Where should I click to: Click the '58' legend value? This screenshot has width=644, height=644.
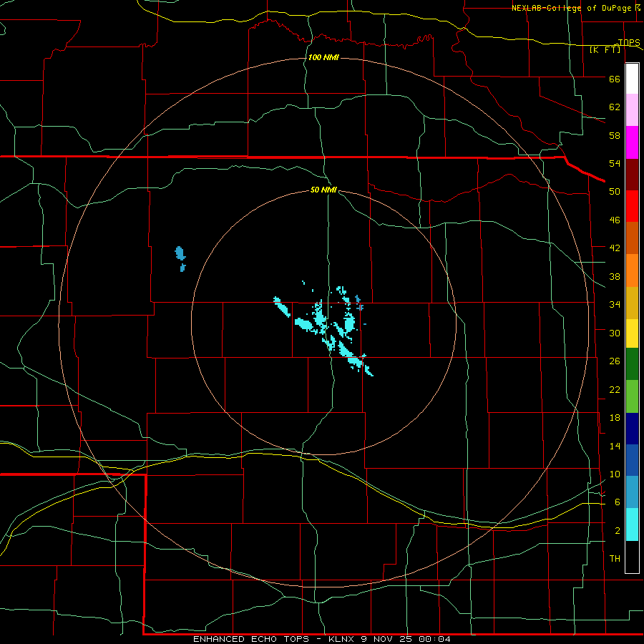pos(615,135)
